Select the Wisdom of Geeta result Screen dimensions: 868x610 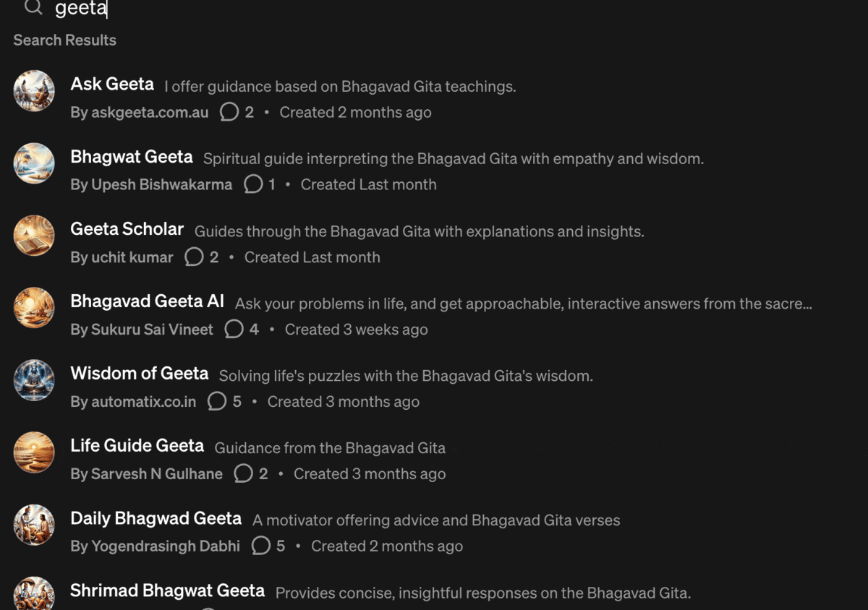click(140, 374)
